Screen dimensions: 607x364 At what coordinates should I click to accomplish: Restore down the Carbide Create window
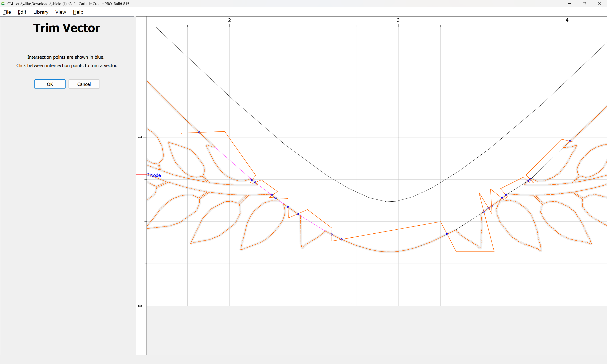click(584, 4)
